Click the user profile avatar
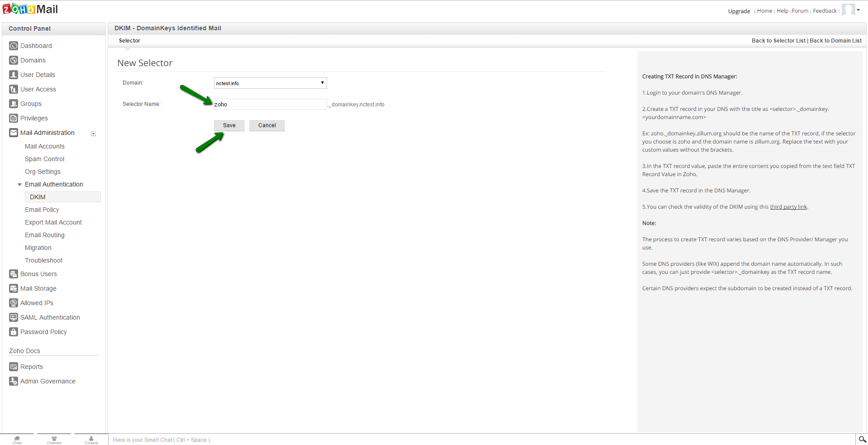This screenshot has width=868, height=445. [x=848, y=10]
